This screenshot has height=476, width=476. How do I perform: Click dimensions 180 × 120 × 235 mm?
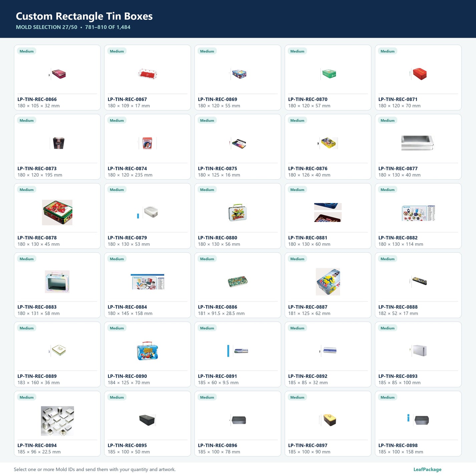click(130, 175)
